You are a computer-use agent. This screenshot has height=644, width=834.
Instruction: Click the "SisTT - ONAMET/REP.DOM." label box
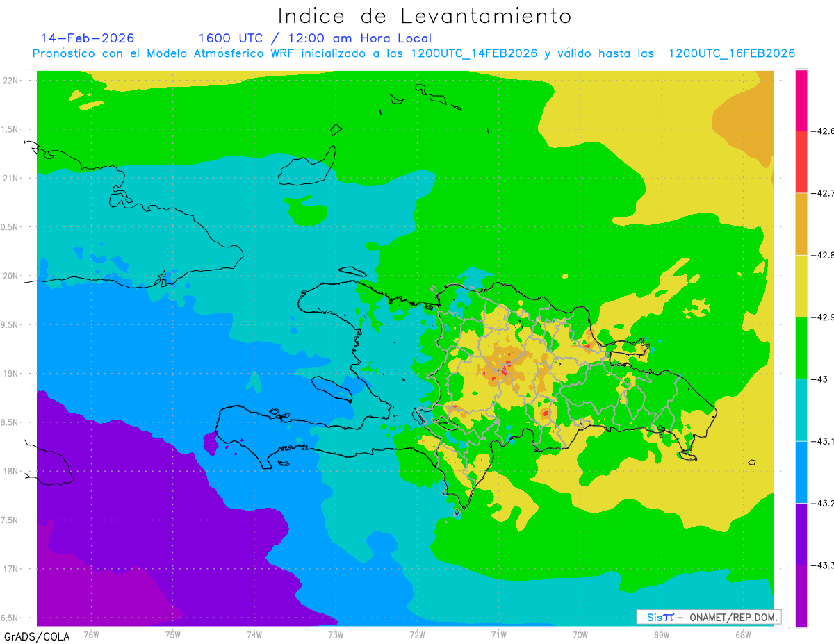[708, 617]
